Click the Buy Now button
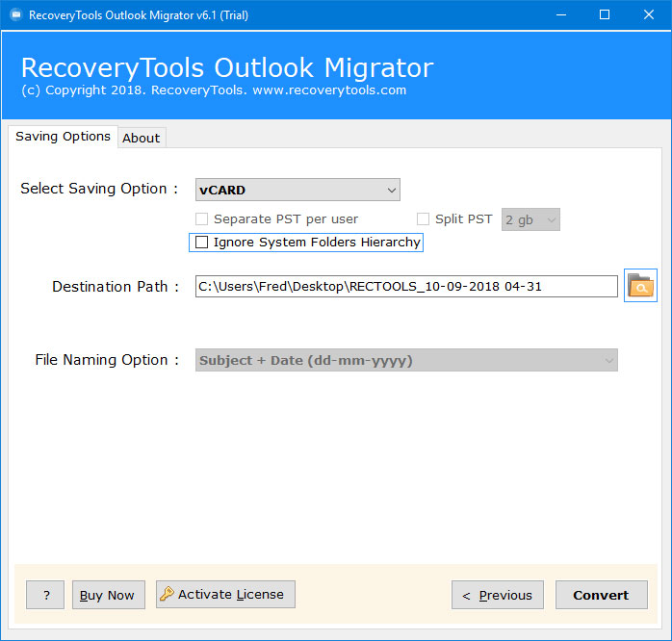Image resolution: width=672 pixels, height=641 pixels. pyautogui.click(x=109, y=595)
